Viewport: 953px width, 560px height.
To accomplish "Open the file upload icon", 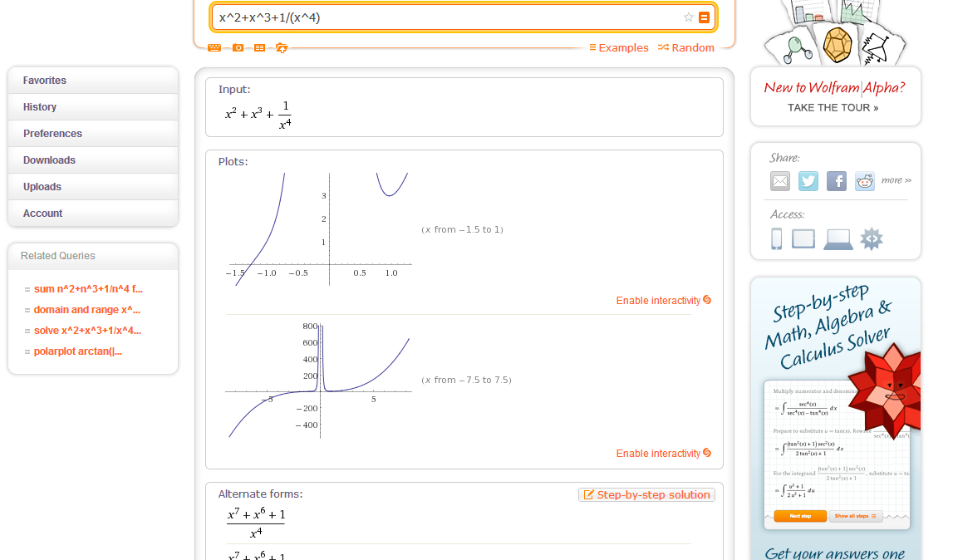I will pyautogui.click(x=282, y=47).
